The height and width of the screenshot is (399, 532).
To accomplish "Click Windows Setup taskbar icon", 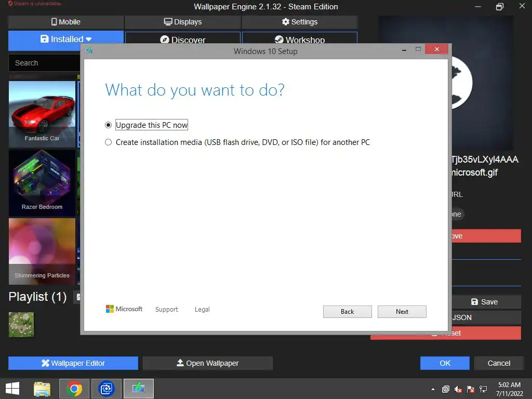I will click(138, 389).
